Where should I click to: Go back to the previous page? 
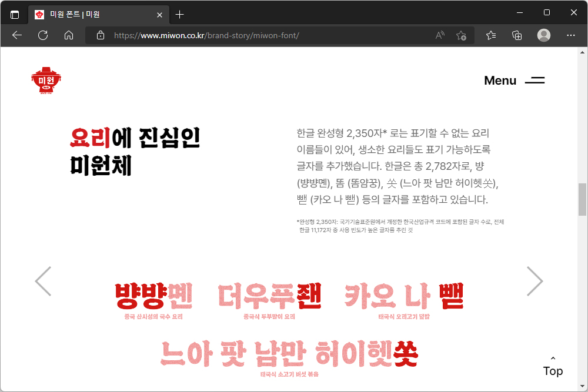point(17,35)
